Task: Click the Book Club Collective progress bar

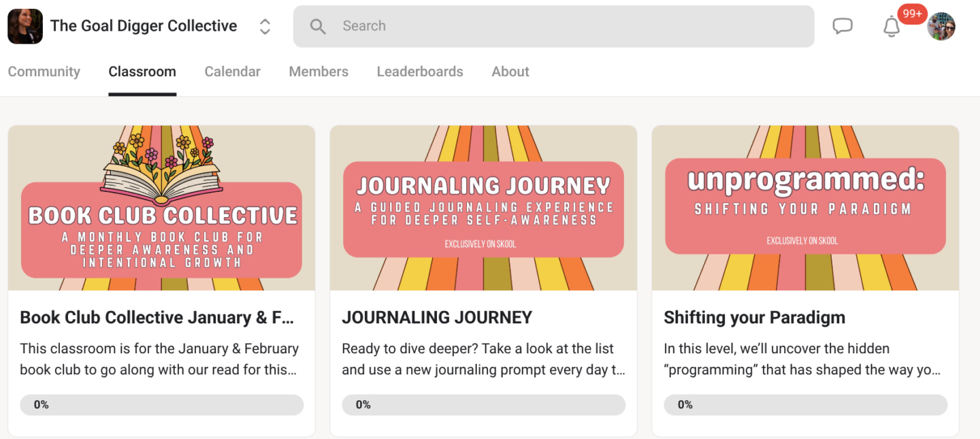Action: point(161,404)
